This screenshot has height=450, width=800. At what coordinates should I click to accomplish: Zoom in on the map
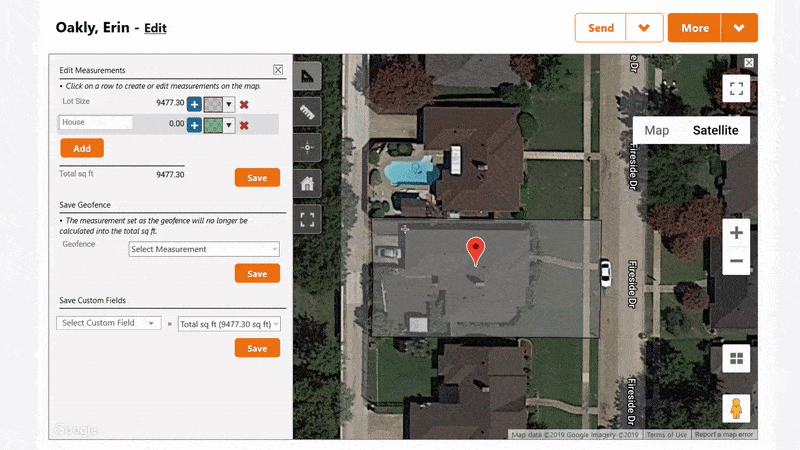[736, 233]
